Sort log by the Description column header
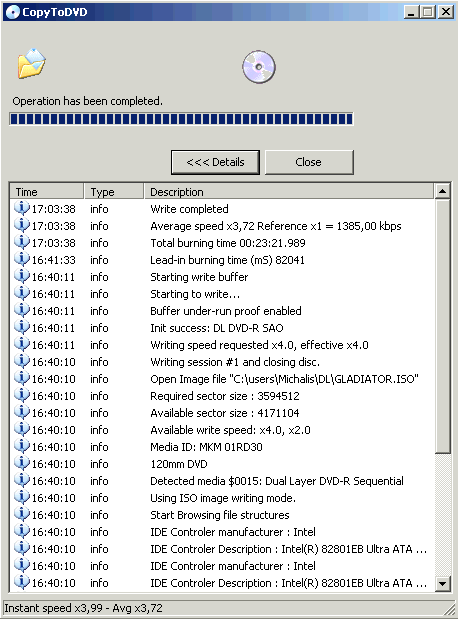The height and width of the screenshot is (619, 458). click(289, 192)
